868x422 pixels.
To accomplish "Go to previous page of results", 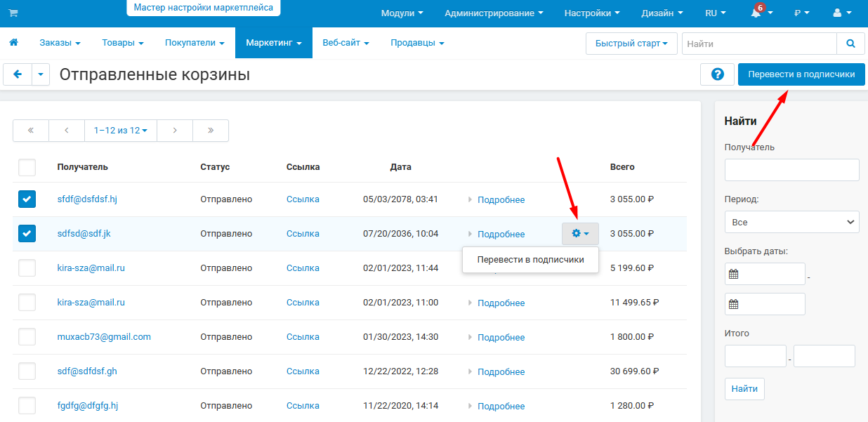I will (x=67, y=131).
